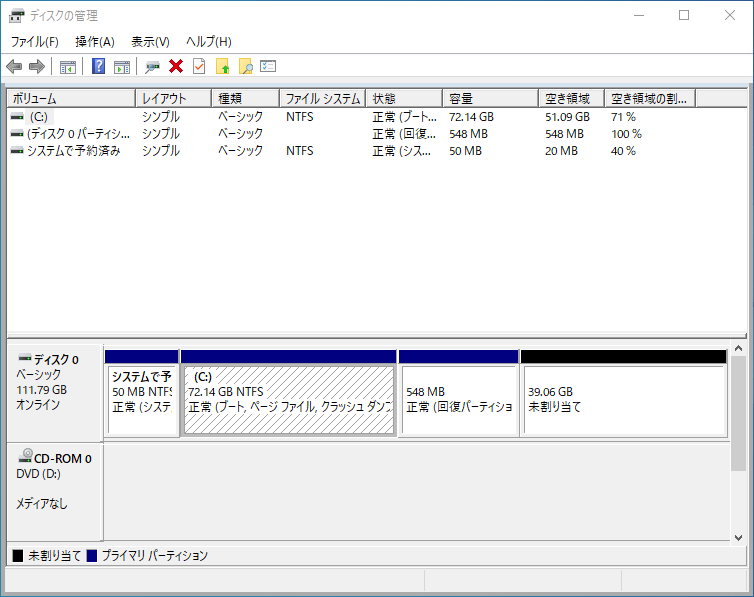Click the ディスク 0 111.79 GB disk label

(54, 393)
